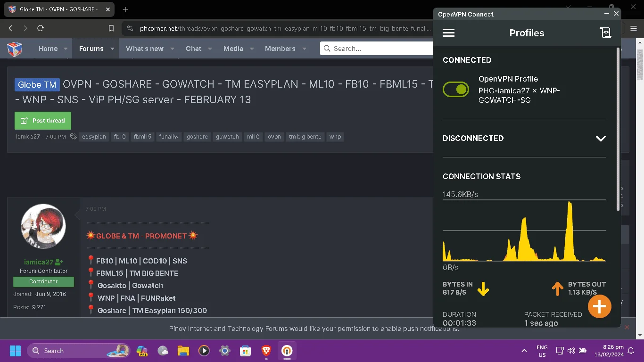
Task: Open the What's new nav item
Action: coord(145,49)
